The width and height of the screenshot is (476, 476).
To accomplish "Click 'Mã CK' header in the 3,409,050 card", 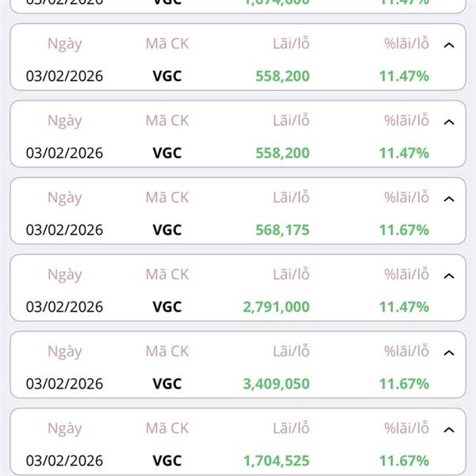I will (167, 351).
